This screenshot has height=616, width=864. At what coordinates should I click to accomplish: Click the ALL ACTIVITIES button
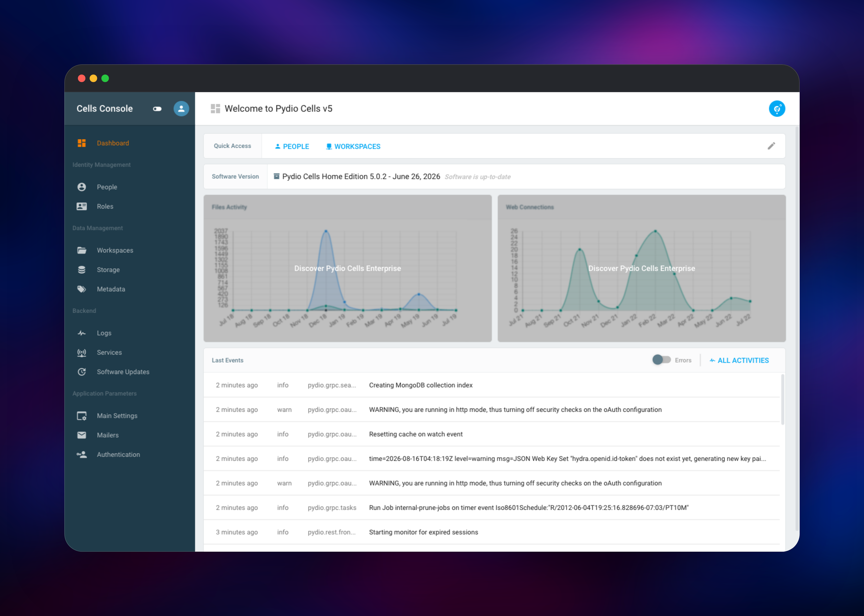pyautogui.click(x=739, y=360)
